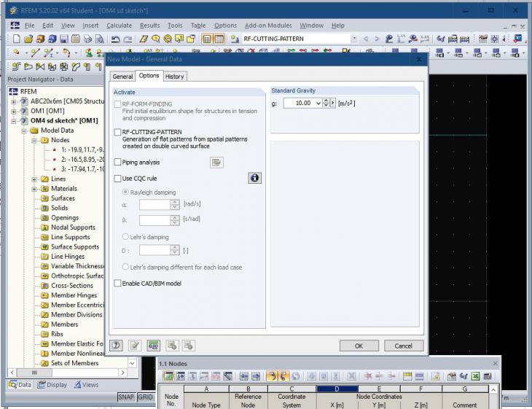Open the Results menu

point(149,26)
